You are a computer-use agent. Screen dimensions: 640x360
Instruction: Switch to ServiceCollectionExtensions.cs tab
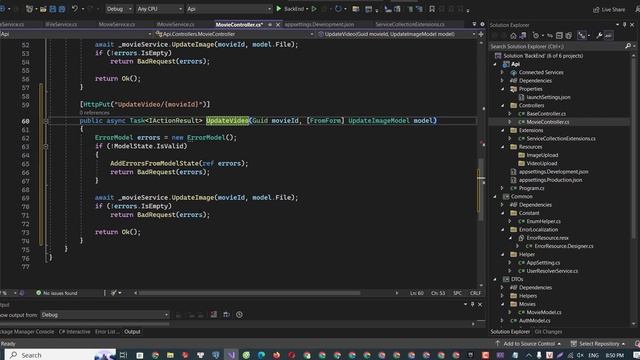tap(410, 24)
